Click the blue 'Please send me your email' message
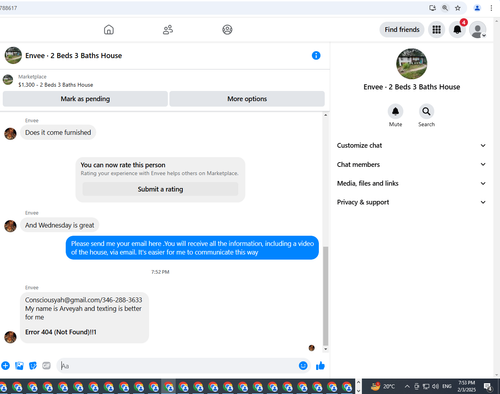This screenshot has height=394, width=500. [x=192, y=248]
